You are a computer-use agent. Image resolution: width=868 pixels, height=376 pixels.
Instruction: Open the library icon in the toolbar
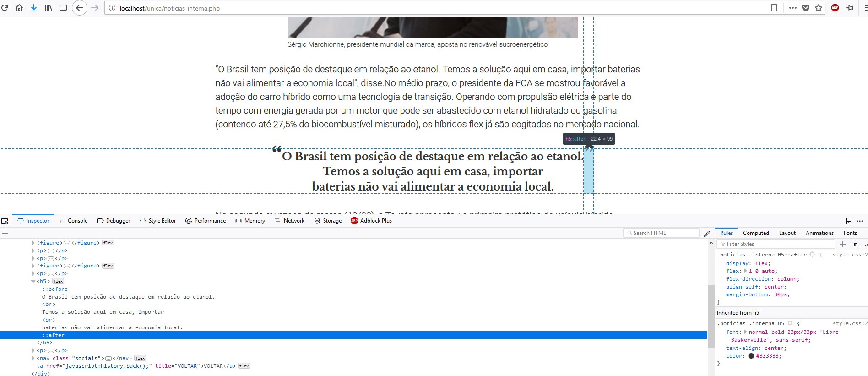[49, 8]
